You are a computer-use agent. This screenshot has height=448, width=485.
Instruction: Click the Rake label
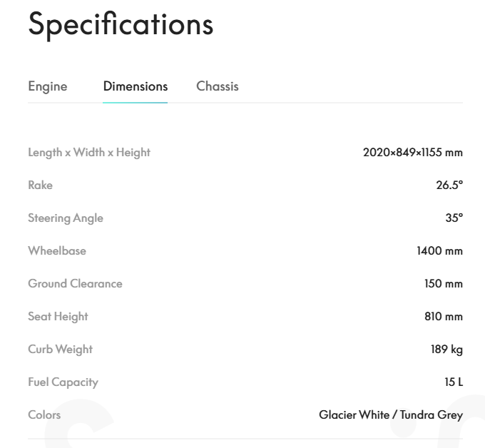41,185
